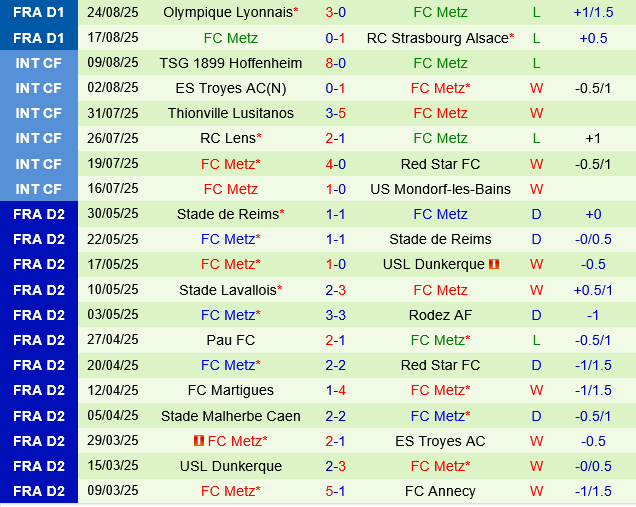Open the Olympique Lyonnais team page
636x507 pixels.
[x=228, y=12]
